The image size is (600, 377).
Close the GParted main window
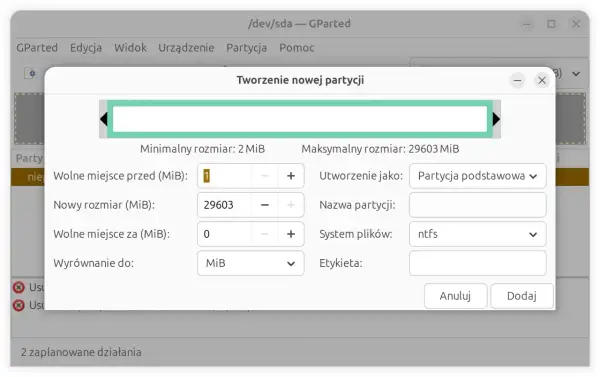pyautogui.click(x=576, y=24)
